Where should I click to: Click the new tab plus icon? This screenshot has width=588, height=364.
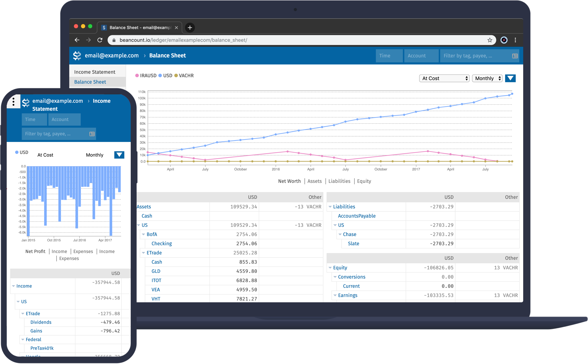pos(190,28)
